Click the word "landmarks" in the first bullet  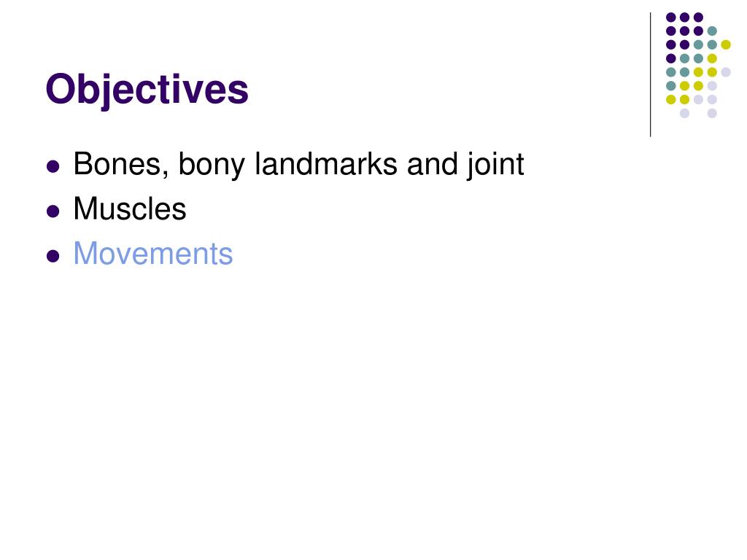326,164
